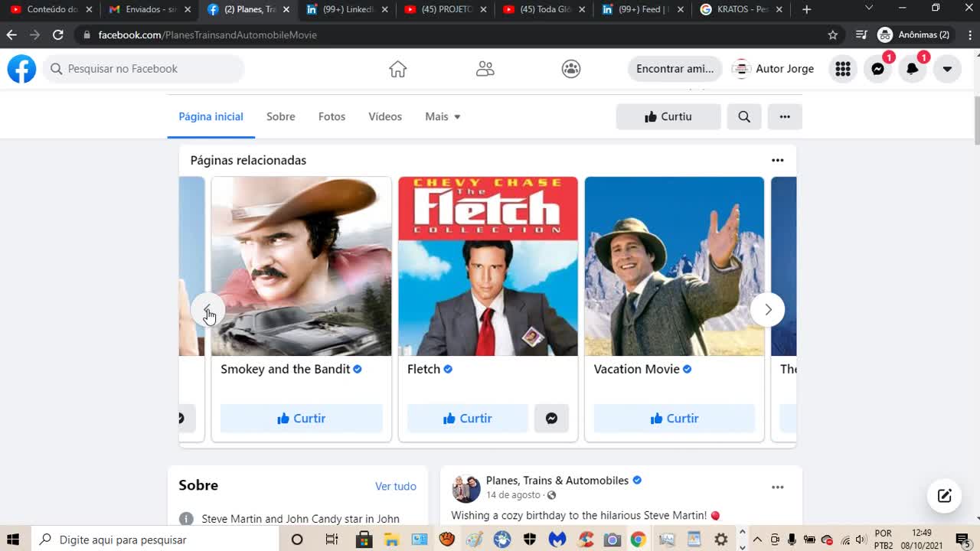Click the Smokey and the Bandit thumbnail

coord(302,266)
